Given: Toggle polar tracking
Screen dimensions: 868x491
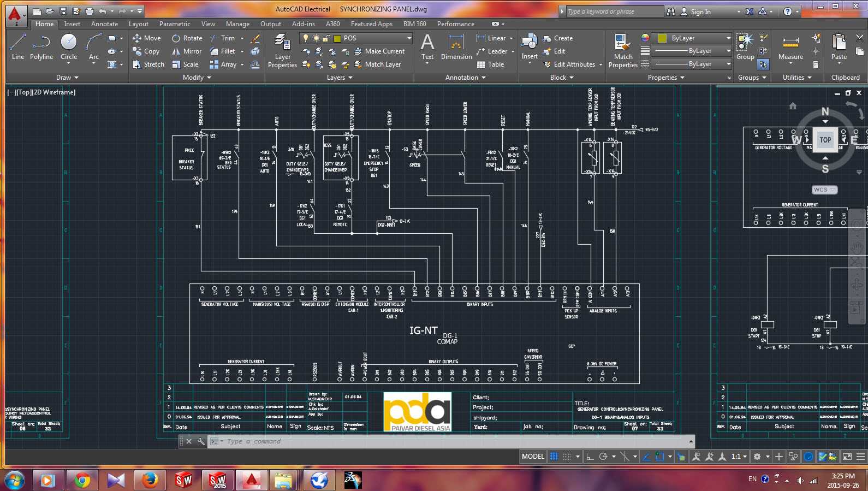Looking at the screenshot, I should click(x=603, y=457).
